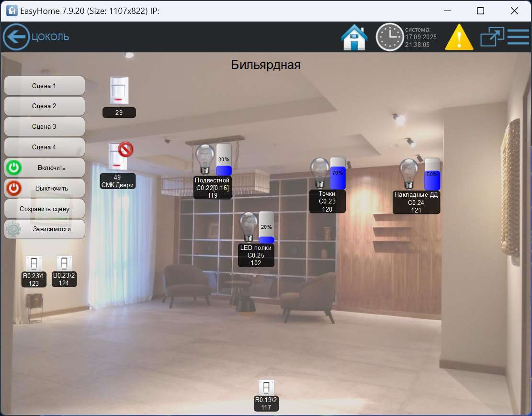The width and height of the screenshot is (532, 416).
Task: Adjust the LED полки 20% dimmer bar
Action: click(266, 227)
